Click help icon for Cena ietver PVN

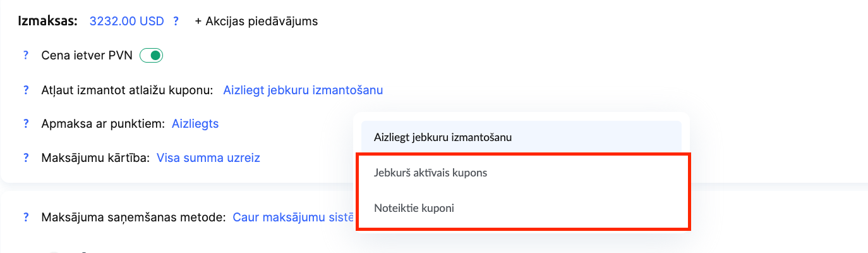[x=26, y=56]
